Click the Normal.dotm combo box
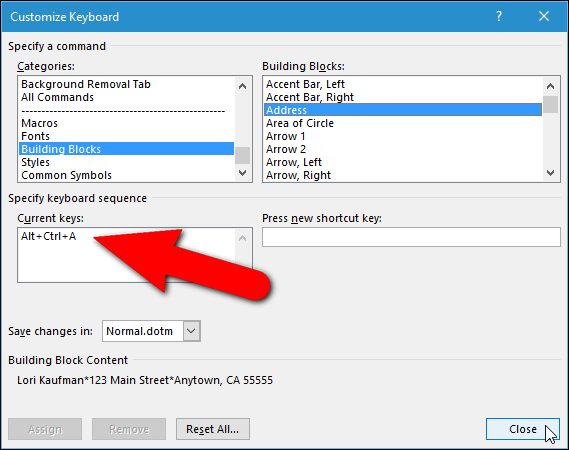The image size is (569, 450). click(x=151, y=331)
